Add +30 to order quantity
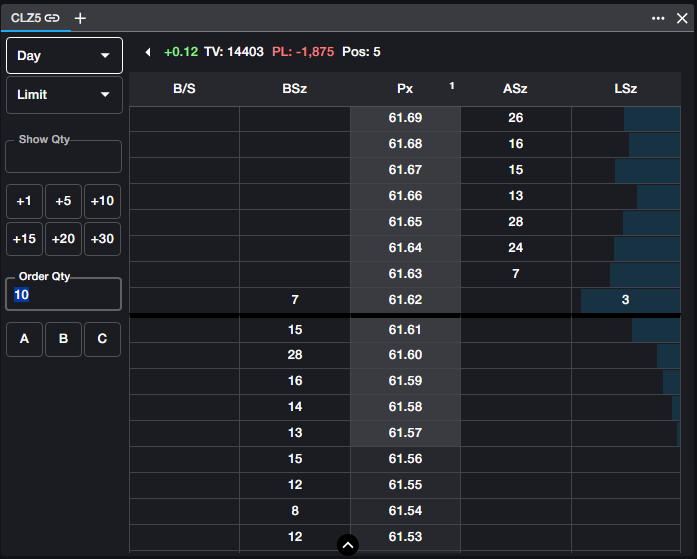Viewport: 697px width, 559px height. pos(102,239)
